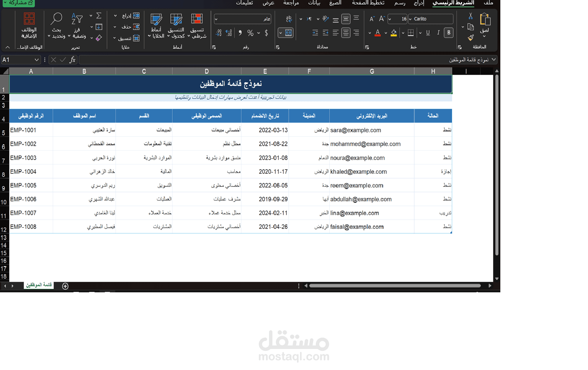Image resolution: width=588 pixels, height=370 pixels.
Task: Click the Clear eraser icon
Action: [99, 38]
